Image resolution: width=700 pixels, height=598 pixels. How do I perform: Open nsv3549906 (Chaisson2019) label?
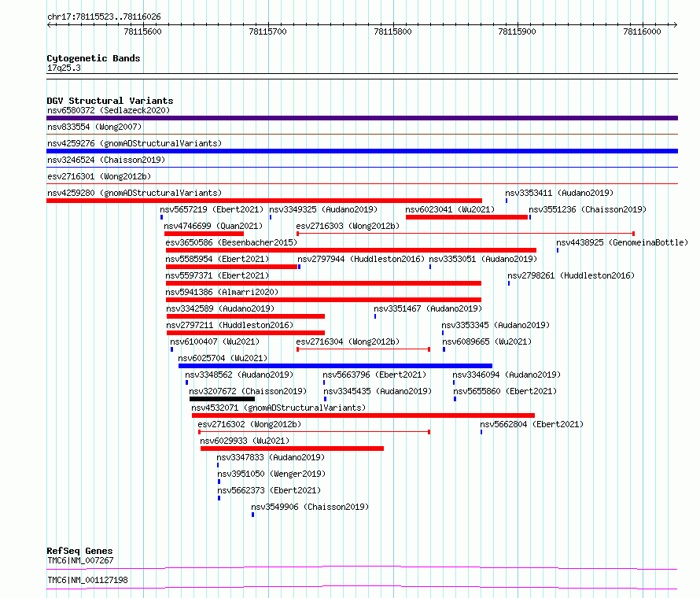(310, 507)
